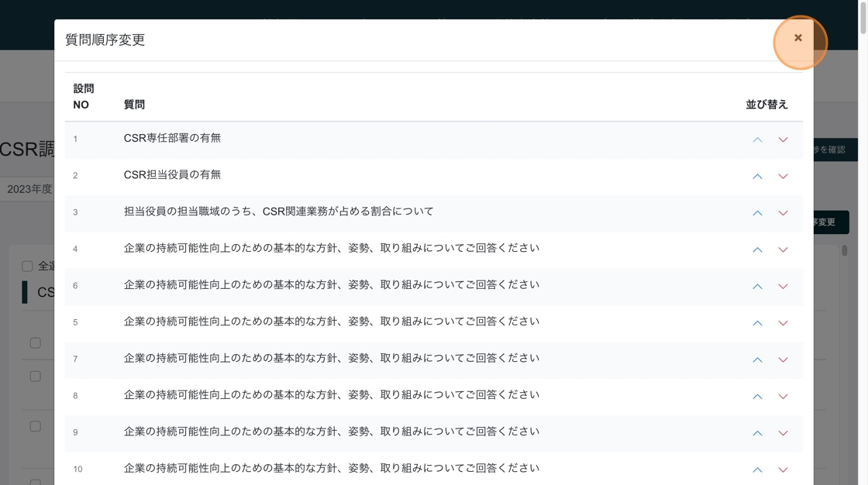This screenshot has height=485, width=868.
Task: Select the CSR専任部署の有無 question row text
Action: [172, 138]
